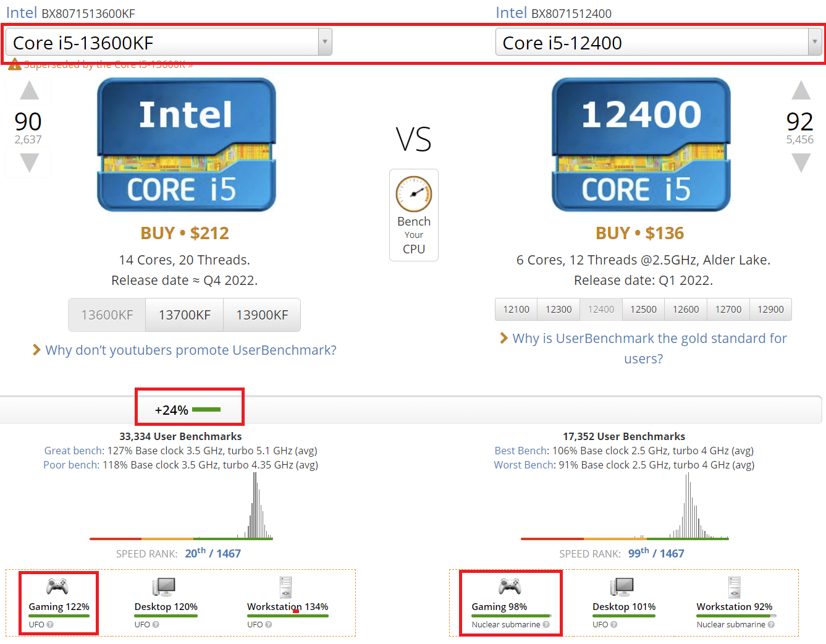Click help icon beside UFO under Desktop 101%
The width and height of the screenshot is (826, 644).
click(613, 625)
